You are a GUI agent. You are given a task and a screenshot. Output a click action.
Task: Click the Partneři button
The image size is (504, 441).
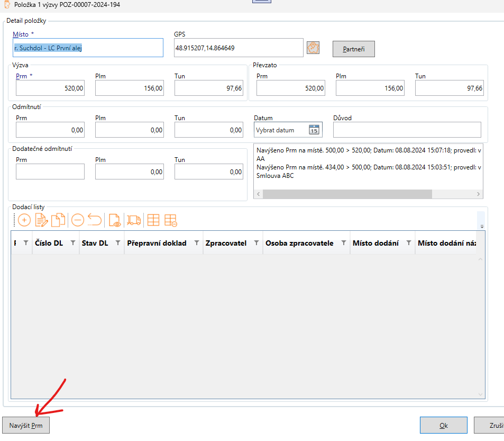353,49
